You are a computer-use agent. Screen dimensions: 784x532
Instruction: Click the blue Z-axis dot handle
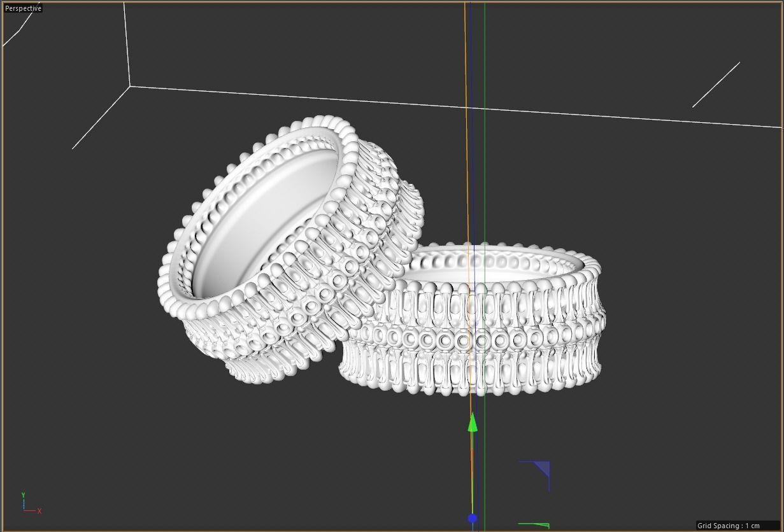tap(473, 519)
